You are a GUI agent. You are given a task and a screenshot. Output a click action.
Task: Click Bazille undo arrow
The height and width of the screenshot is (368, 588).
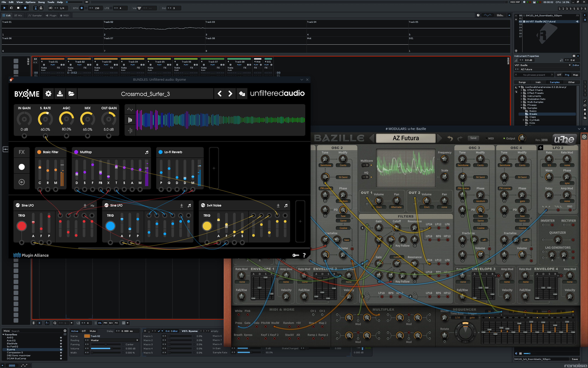click(450, 138)
